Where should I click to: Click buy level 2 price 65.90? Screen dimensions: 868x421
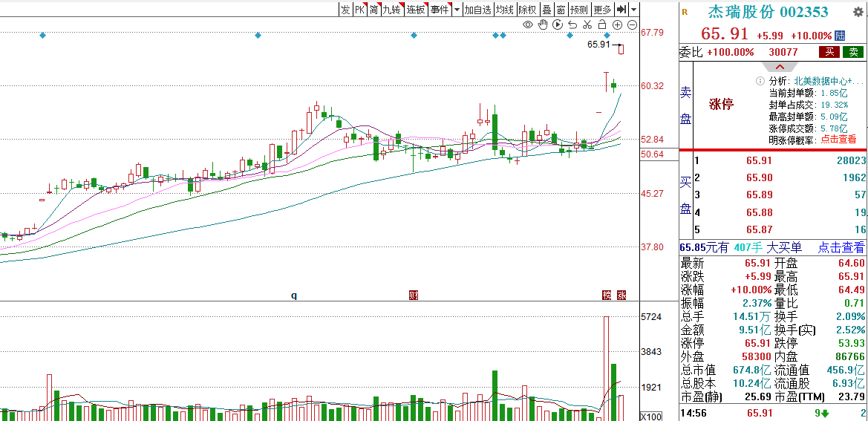pos(759,177)
